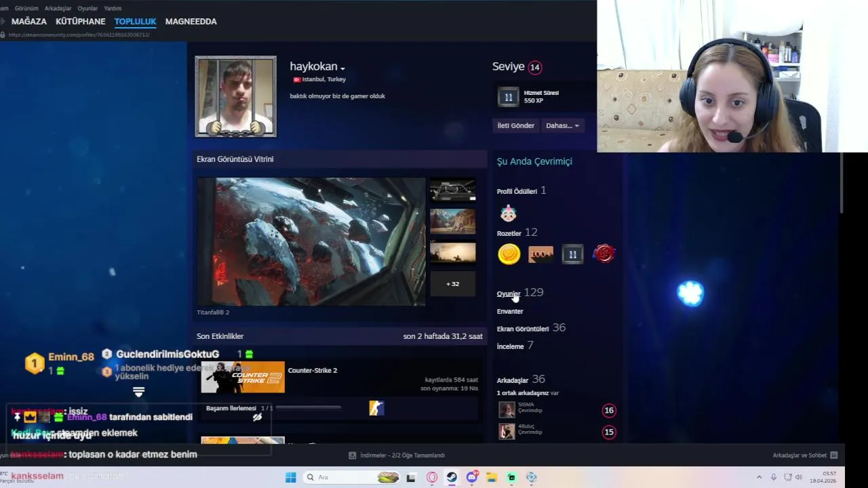Click the İleti Gönder button
868x488 pixels.
pyautogui.click(x=515, y=125)
